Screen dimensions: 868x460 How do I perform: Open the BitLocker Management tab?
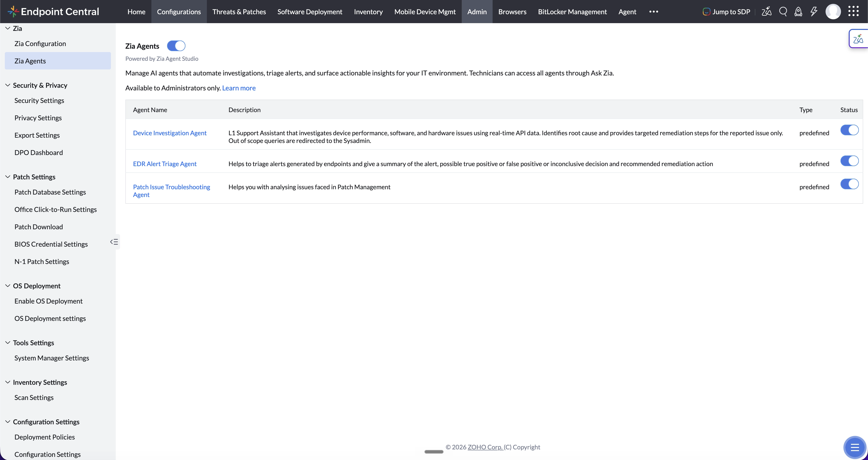(x=572, y=12)
